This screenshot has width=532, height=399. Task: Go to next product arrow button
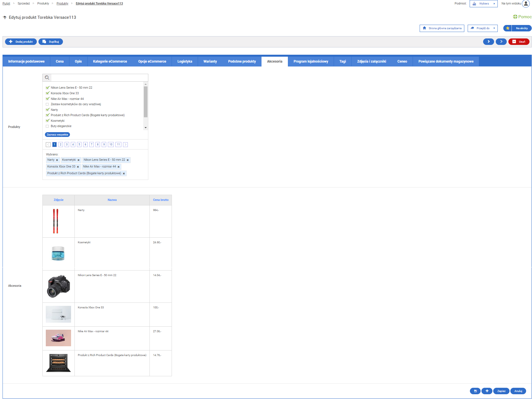(x=488, y=42)
